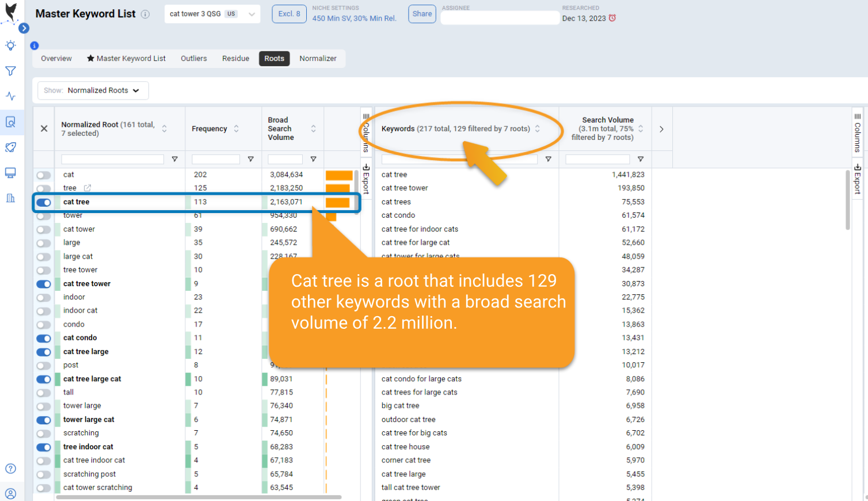Click the Keywords column filter input field
The height and width of the screenshot is (501, 868).
click(459, 160)
